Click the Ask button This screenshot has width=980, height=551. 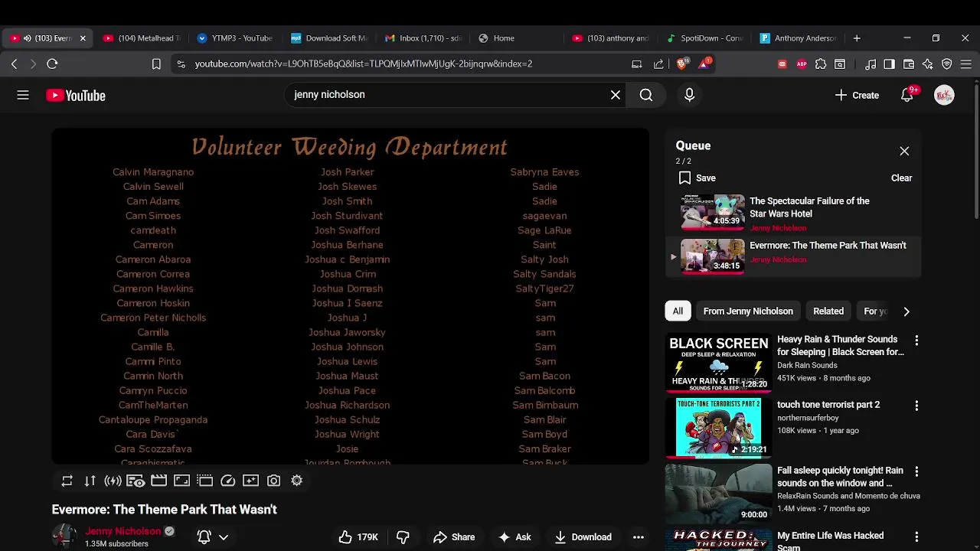point(514,537)
